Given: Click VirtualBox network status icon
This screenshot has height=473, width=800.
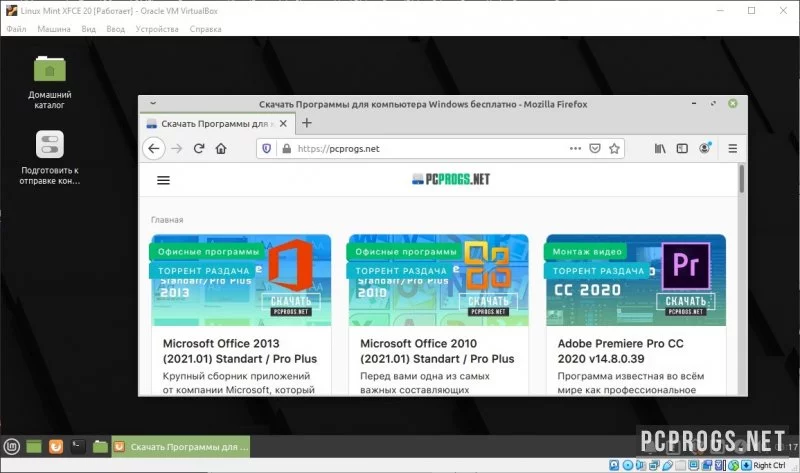Looking at the screenshot, I should [654, 465].
